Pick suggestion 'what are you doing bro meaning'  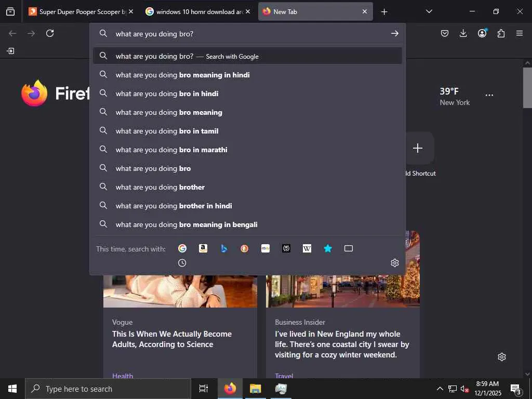pos(247,112)
